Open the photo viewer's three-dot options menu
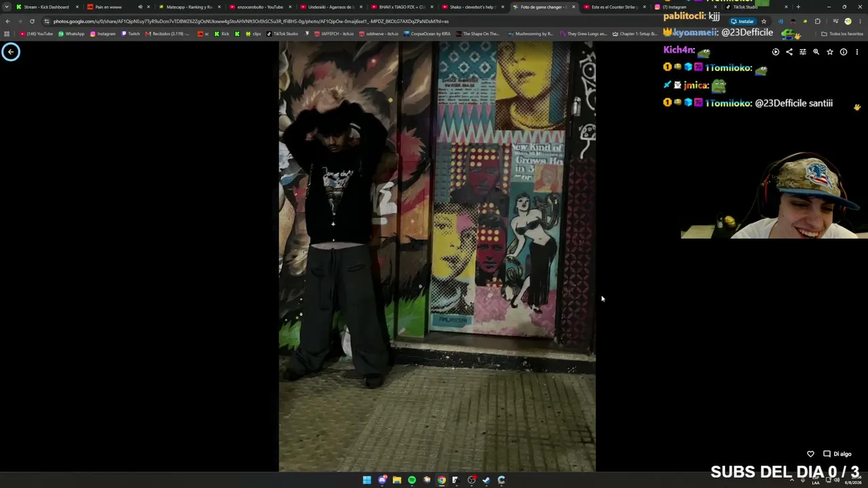Image resolution: width=868 pixels, height=488 pixels. 857,52
